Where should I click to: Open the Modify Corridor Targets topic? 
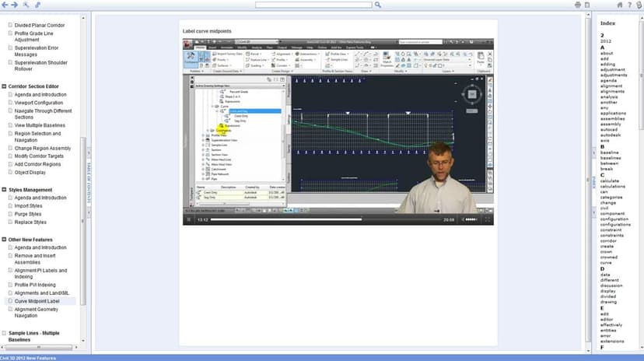tap(39, 156)
